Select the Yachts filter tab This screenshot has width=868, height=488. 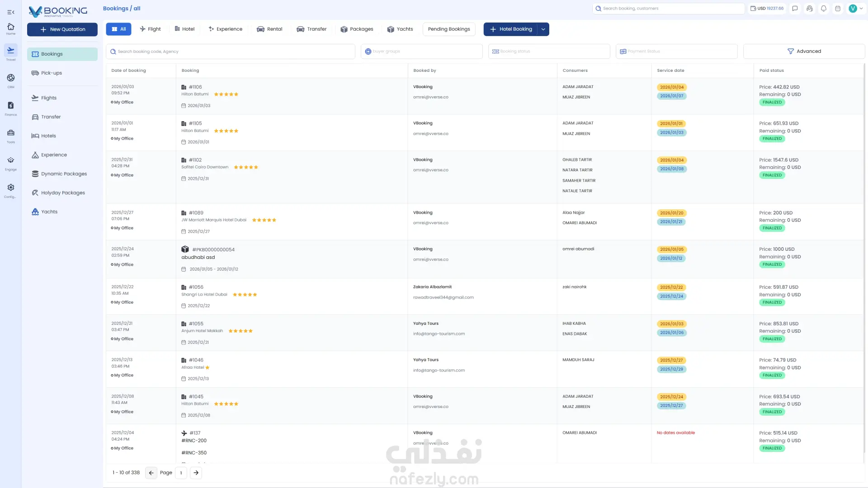click(400, 29)
